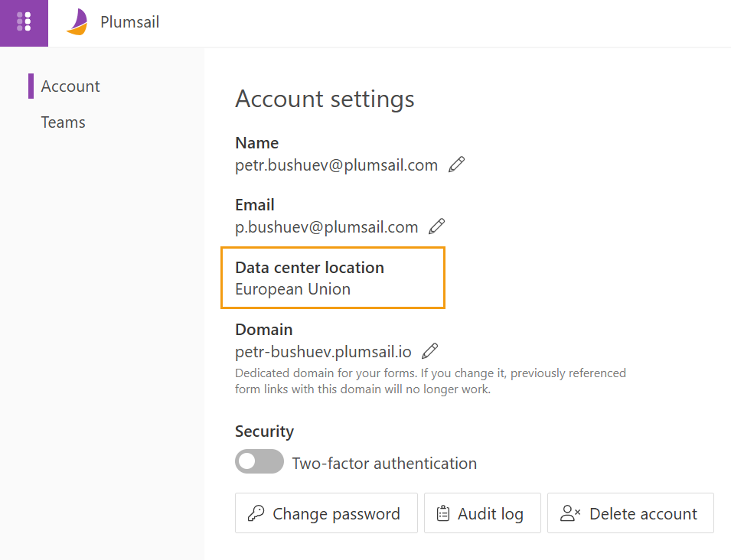Click the dedicated domain description text
The image size is (731, 560).
point(430,381)
